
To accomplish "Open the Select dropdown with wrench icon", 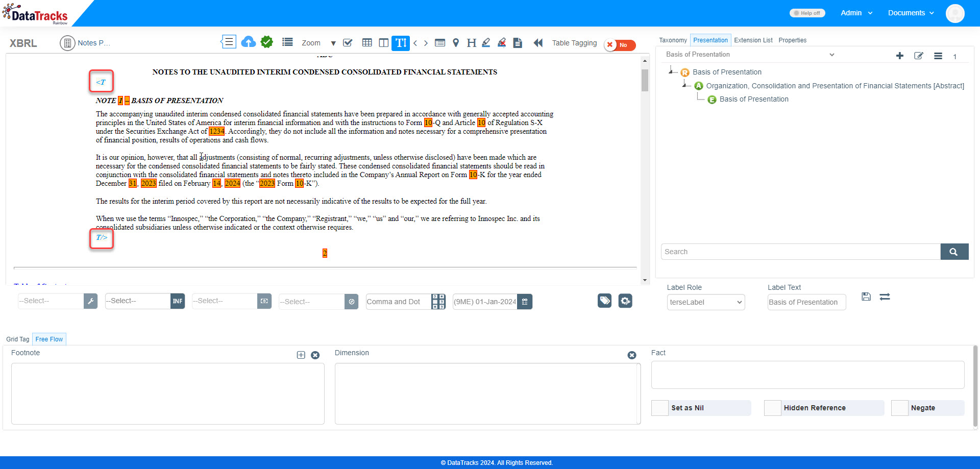I will click(x=58, y=301).
